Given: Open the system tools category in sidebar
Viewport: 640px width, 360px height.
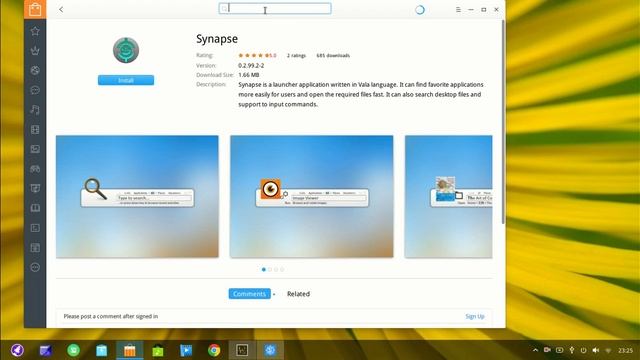Looking at the screenshot, I should click(35, 247).
